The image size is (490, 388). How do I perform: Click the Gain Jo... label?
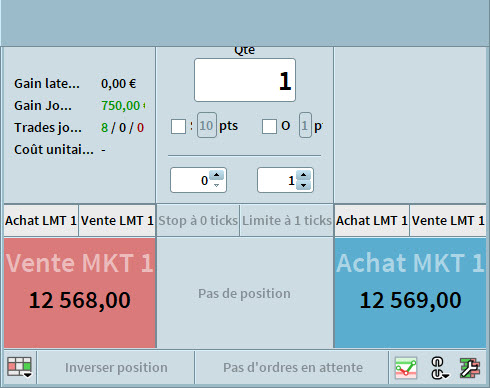coord(43,106)
